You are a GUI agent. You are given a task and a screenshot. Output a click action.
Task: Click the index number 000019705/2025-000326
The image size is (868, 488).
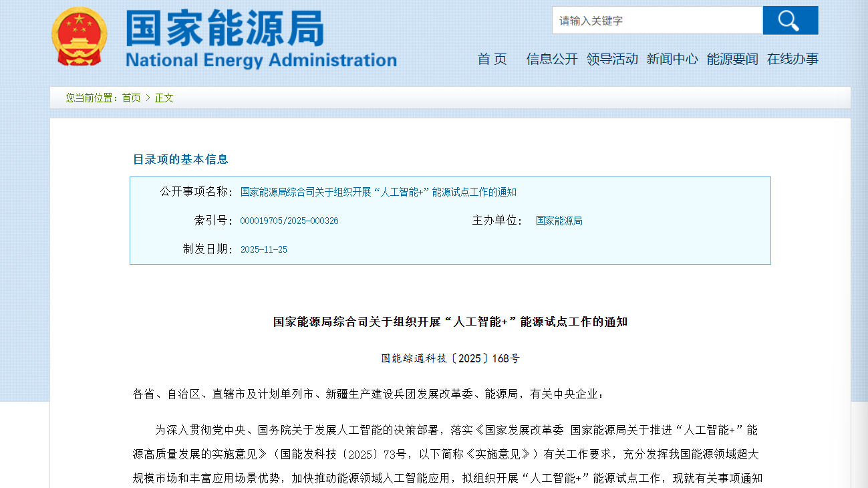pyautogui.click(x=289, y=221)
